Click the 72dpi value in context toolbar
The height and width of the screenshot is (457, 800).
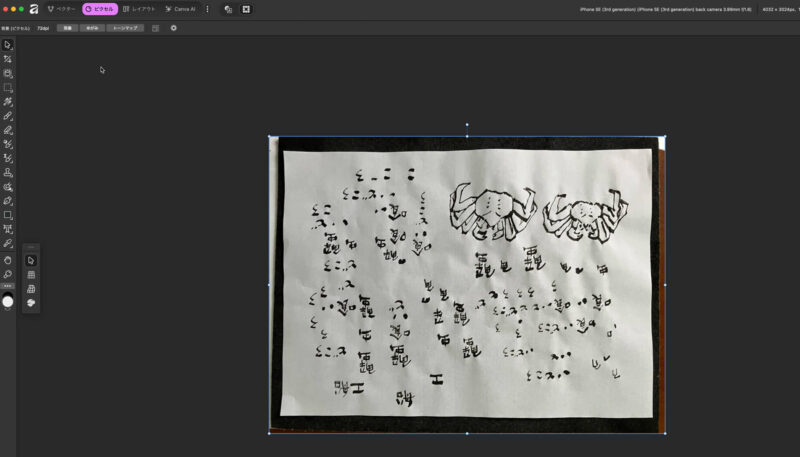coord(43,29)
